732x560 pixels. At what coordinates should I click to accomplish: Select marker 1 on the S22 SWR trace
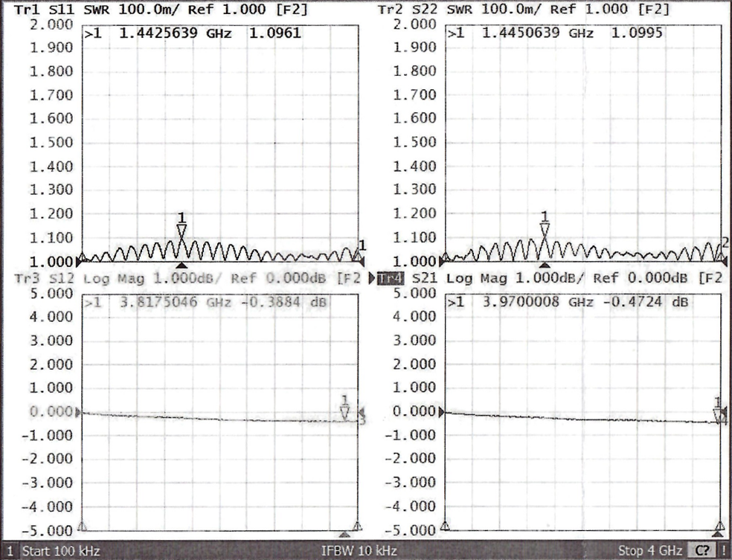pyautogui.click(x=545, y=228)
